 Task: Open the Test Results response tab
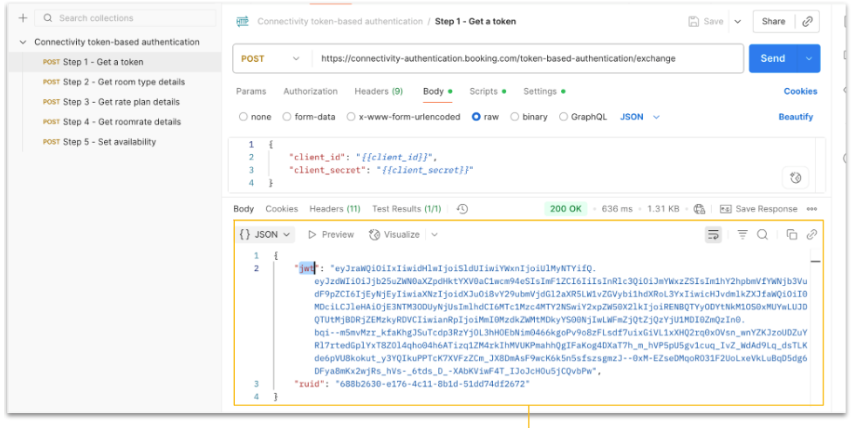406,209
